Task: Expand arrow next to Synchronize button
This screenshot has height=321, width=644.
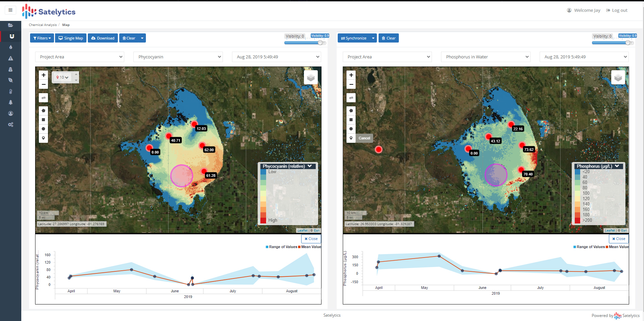Action: click(373, 38)
